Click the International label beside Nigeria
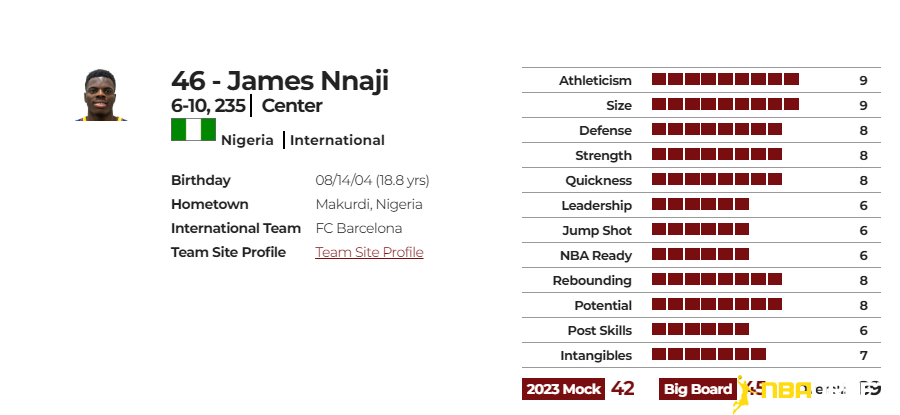900x415 pixels. pyautogui.click(x=338, y=141)
